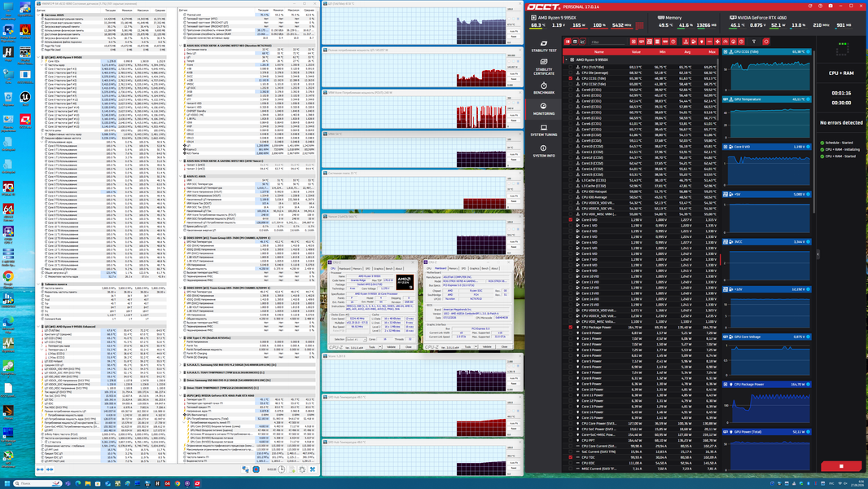This screenshot has width=868, height=489.
Task: Click the info icon on CPU CCD1 (Tdie) graph
Action: point(809,51)
